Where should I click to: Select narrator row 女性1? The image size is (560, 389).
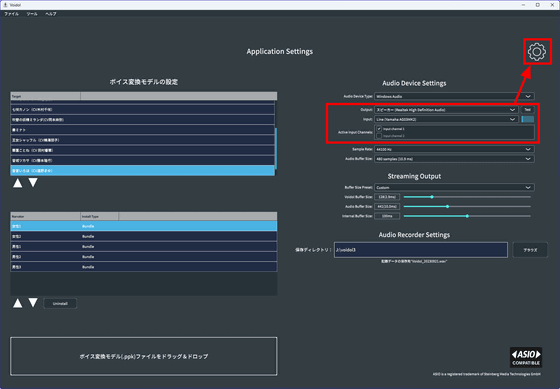pos(144,226)
